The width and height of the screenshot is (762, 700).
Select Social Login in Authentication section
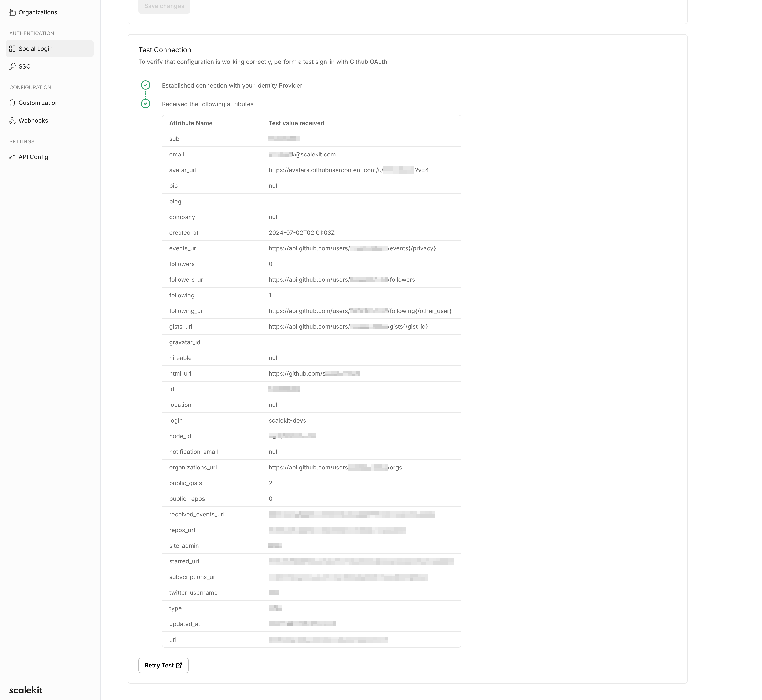[50, 48]
